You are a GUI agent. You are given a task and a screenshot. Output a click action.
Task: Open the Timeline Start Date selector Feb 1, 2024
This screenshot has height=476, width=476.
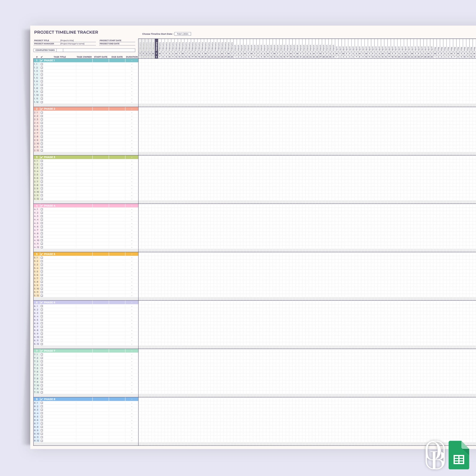click(183, 34)
